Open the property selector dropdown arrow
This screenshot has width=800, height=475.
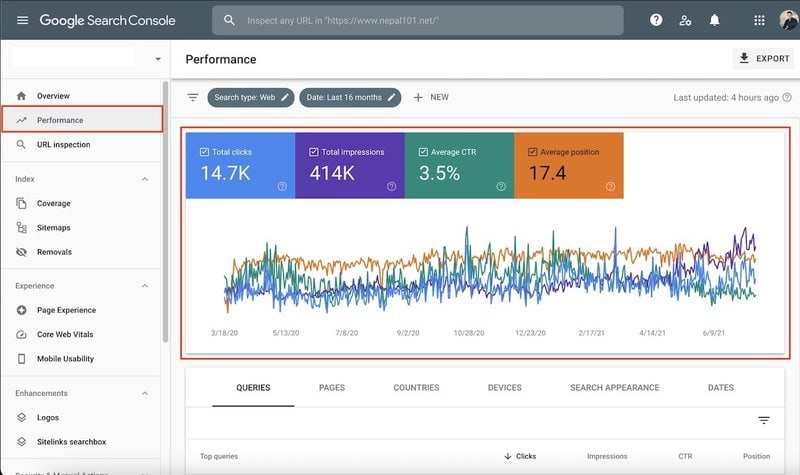coord(158,59)
